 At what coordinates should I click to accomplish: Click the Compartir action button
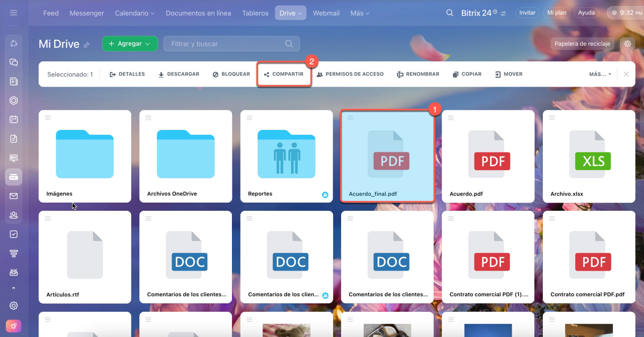(x=284, y=74)
